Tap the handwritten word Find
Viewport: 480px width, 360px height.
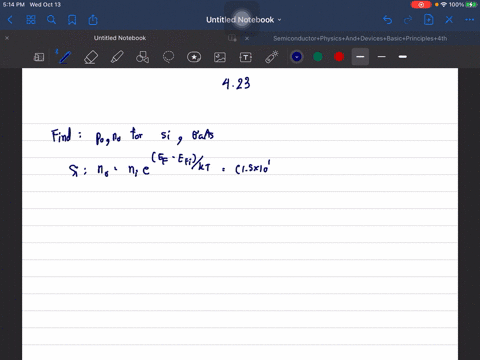click(61, 136)
